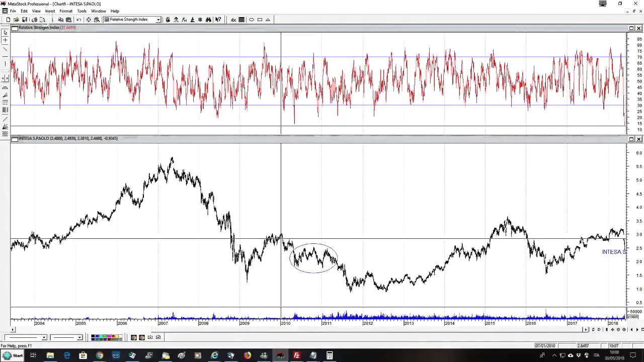Screen dimensions: 644x362
Task: Click the Save floppy disk icon
Action: [x=24, y=20]
